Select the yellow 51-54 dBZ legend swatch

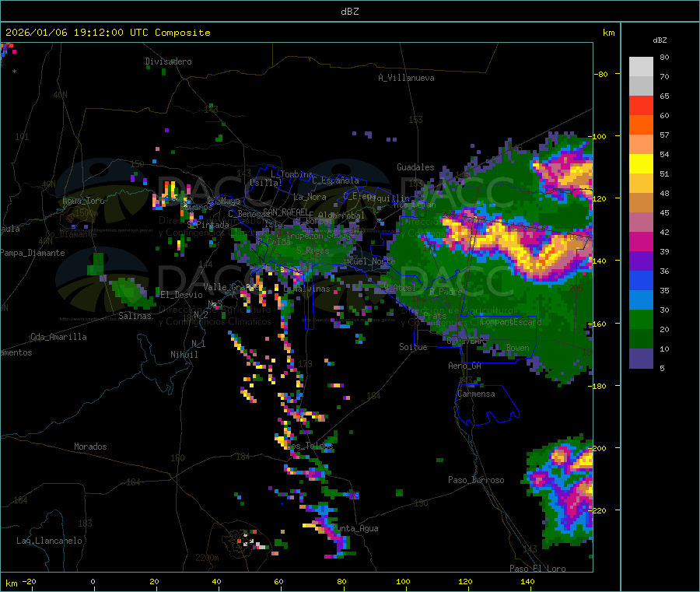point(641,164)
